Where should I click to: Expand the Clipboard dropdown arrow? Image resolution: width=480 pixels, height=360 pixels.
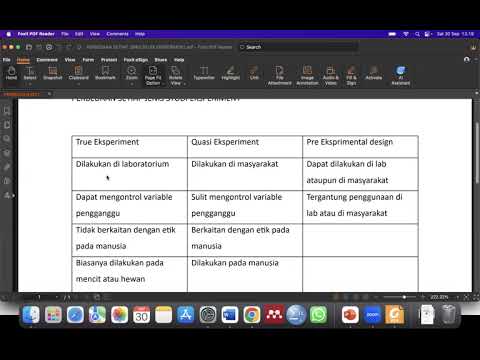(x=79, y=84)
